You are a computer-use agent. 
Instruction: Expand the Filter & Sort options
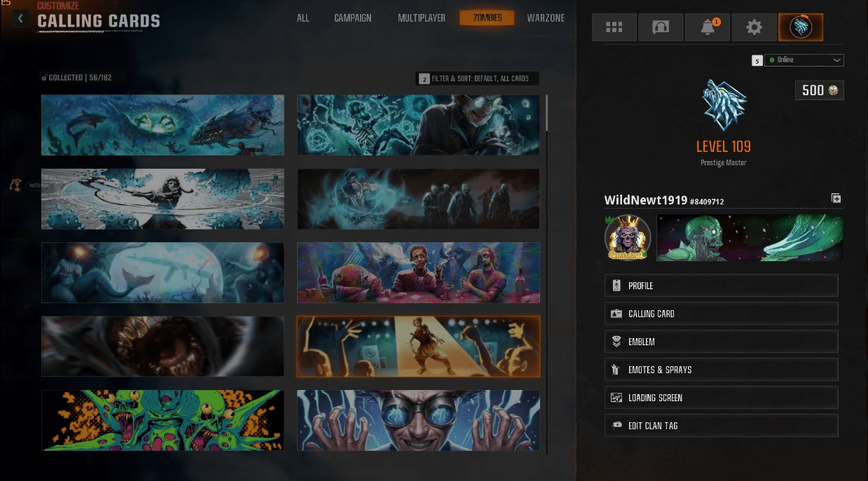click(x=478, y=78)
